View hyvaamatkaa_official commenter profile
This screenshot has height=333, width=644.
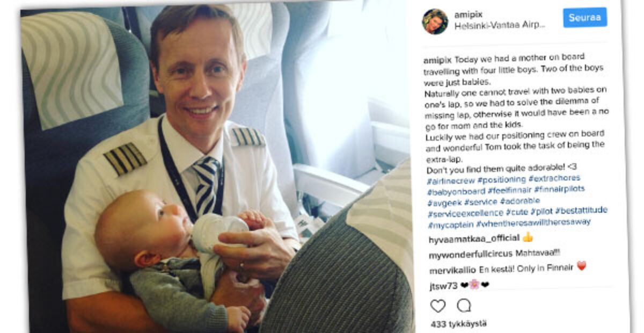474,238
